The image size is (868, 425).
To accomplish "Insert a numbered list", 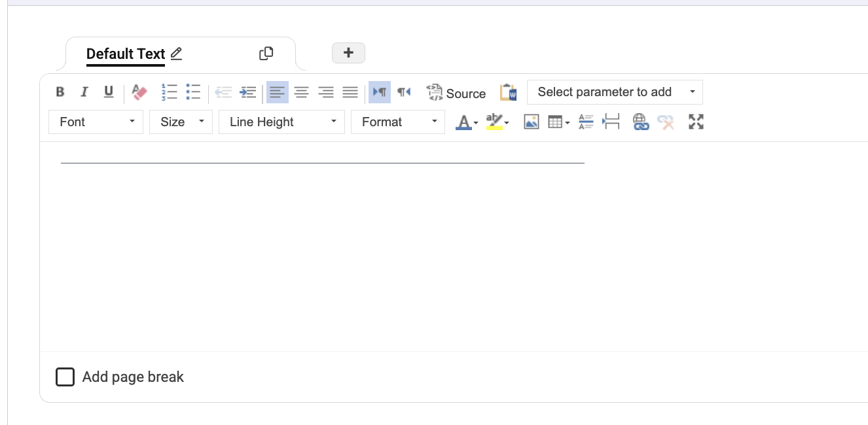I will click(x=169, y=92).
